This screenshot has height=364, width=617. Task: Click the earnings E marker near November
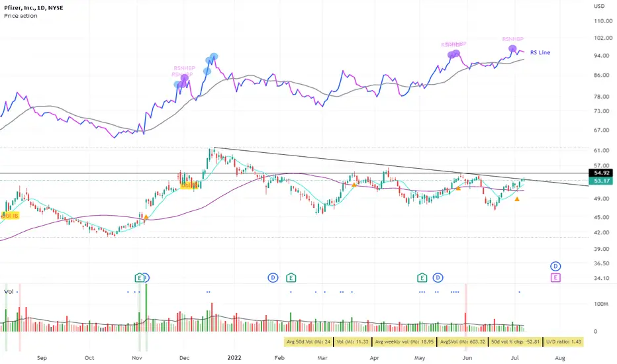click(x=139, y=278)
